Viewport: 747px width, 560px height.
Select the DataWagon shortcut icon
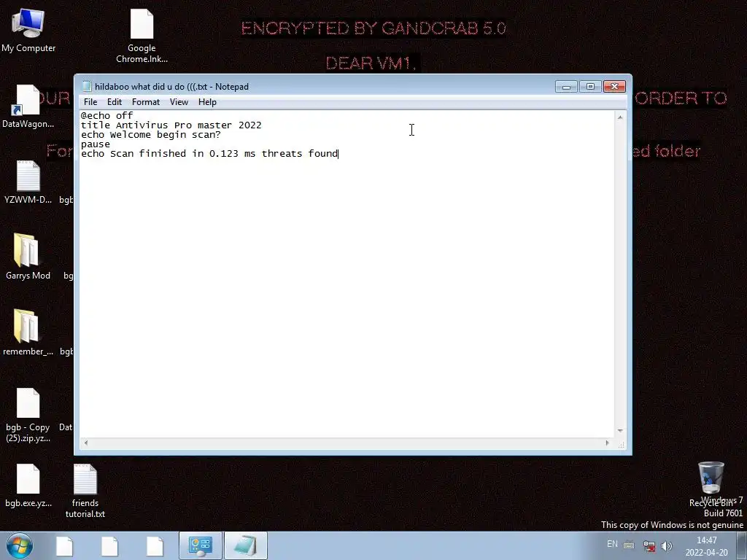[28, 106]
